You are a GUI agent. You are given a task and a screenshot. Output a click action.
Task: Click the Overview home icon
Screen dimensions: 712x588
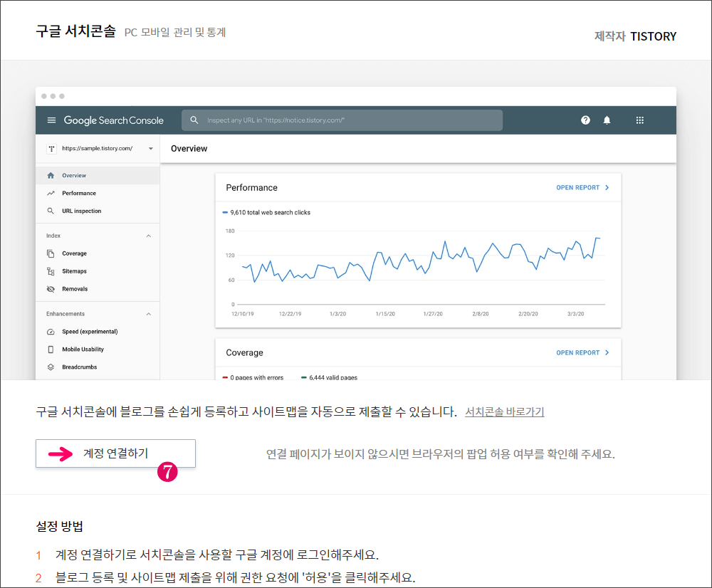point(51,175)
